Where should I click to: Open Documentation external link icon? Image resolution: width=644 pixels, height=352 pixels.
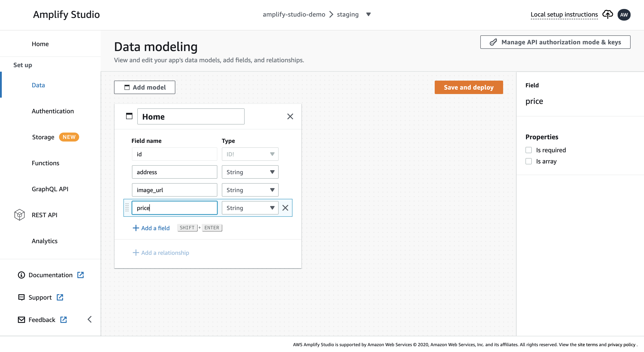pos(80,275)
